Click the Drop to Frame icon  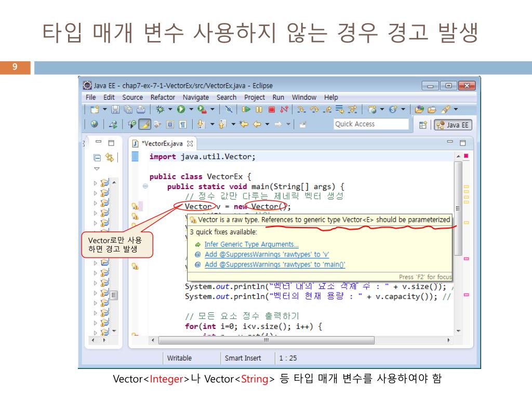339,109
